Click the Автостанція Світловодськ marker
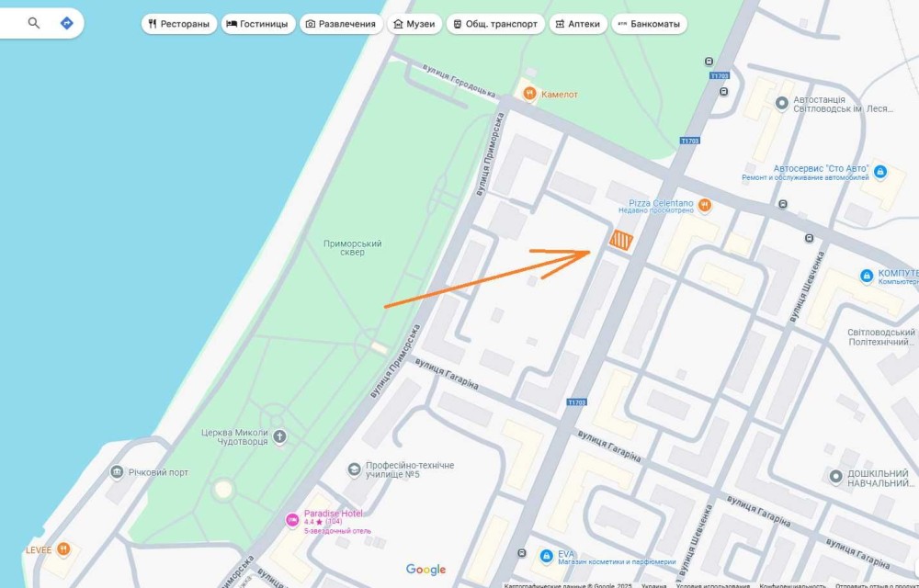The height and width of the screenshot is (588, 919). pos(781,104)
